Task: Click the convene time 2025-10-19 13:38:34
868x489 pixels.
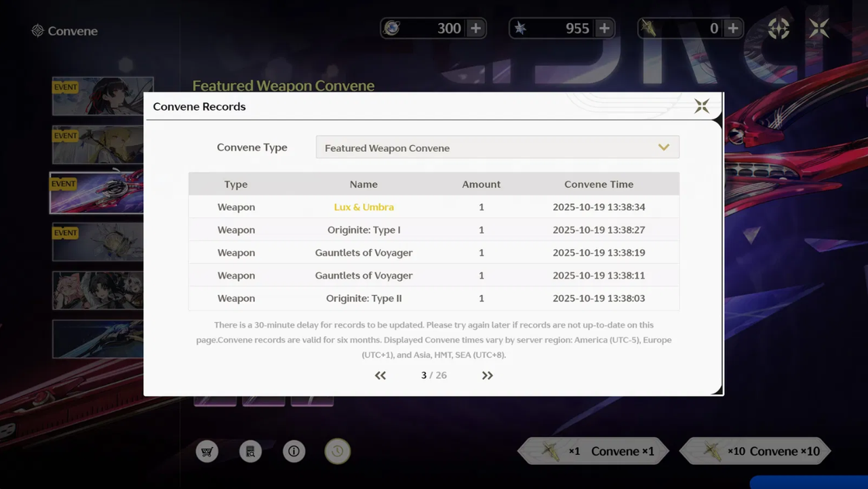Action: (599, 207)
